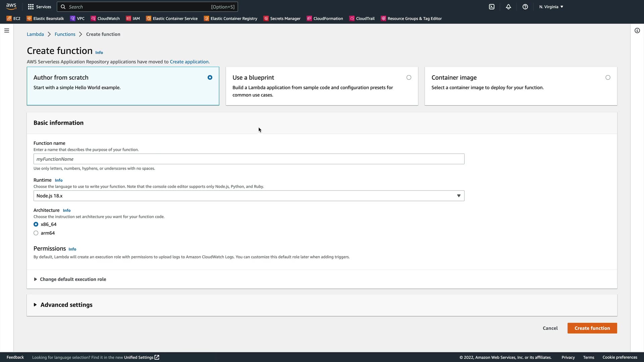
Task: Select Use a blueprint option
Action: [x=409, y=77]
